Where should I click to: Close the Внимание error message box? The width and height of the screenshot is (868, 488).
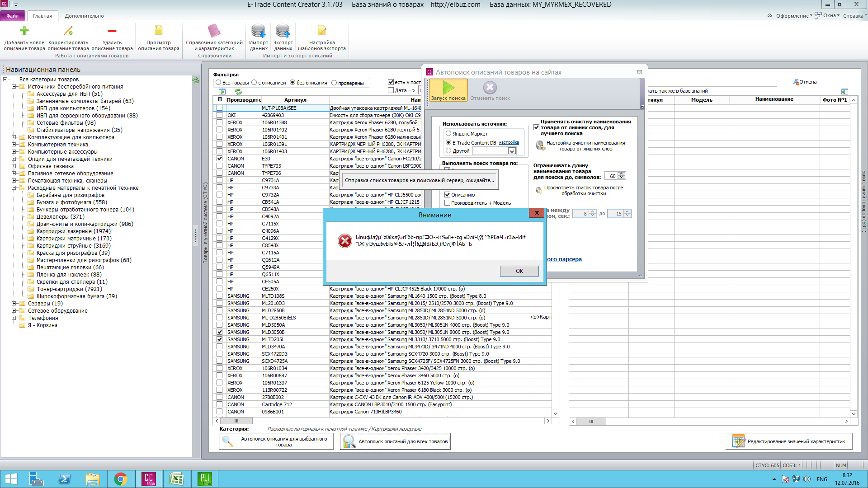click(537, 213)
